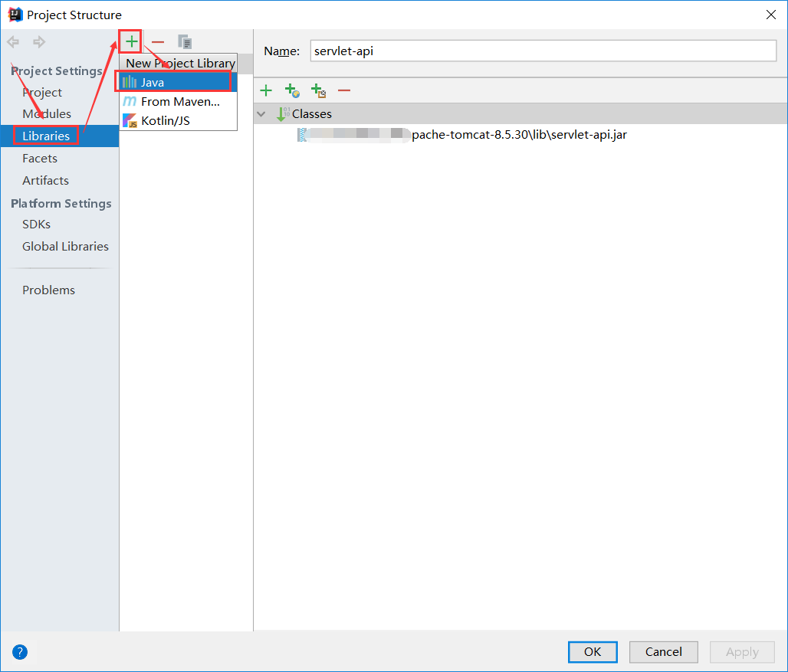The image size is (788, 672).
Task: Select the servlet-api.jar entry under Classes
Action: pyautogui.click(x=460, y=134)
